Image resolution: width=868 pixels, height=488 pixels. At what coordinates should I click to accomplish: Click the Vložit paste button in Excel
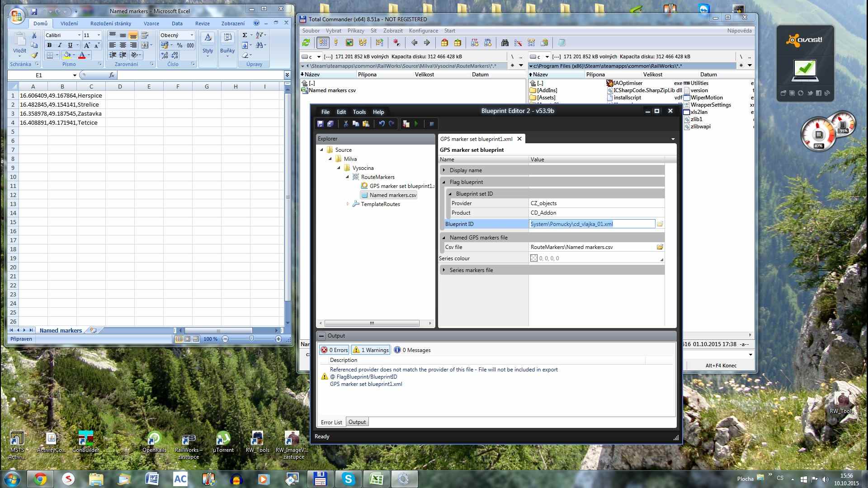click(19, 45)
